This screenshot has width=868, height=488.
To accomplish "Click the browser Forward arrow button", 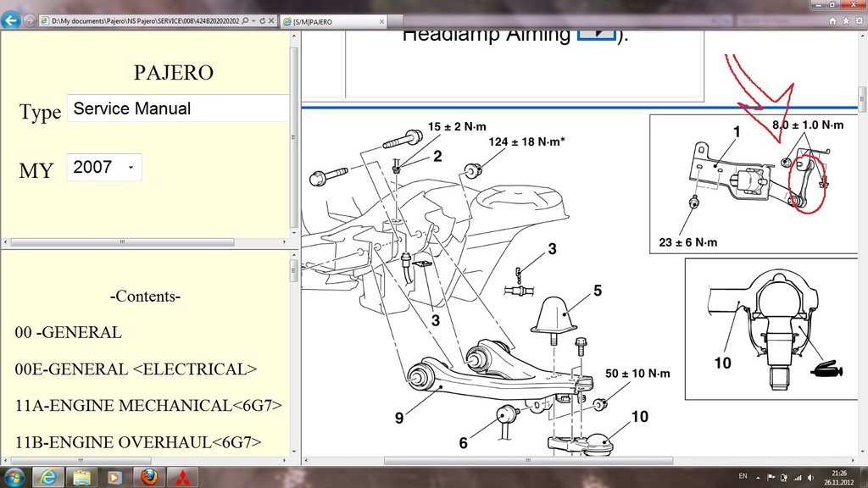I will coord(30,20).
